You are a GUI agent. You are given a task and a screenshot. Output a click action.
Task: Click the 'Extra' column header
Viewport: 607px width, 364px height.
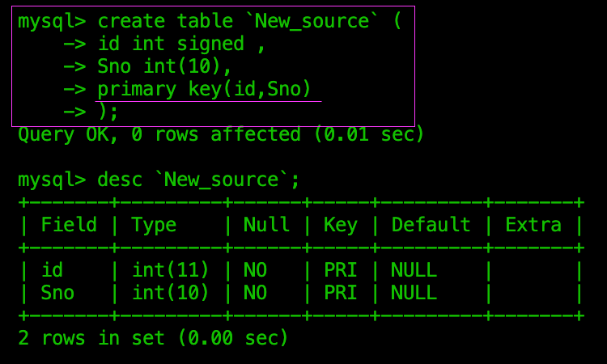pos(533,225)
